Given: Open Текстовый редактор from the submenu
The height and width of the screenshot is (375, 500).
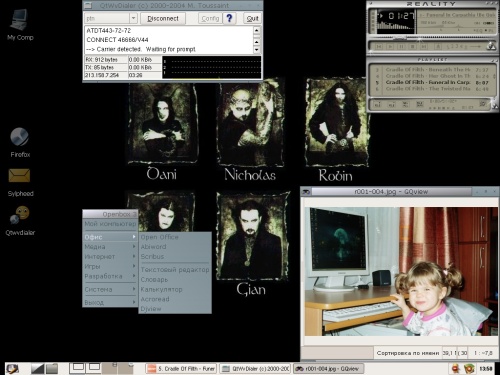Looking at the screenshot, I should tap(175, 269).
